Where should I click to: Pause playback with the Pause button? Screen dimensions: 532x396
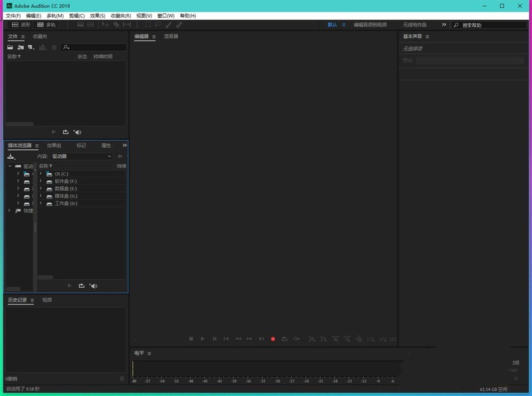pyautogui.click(x=214, y=339)
